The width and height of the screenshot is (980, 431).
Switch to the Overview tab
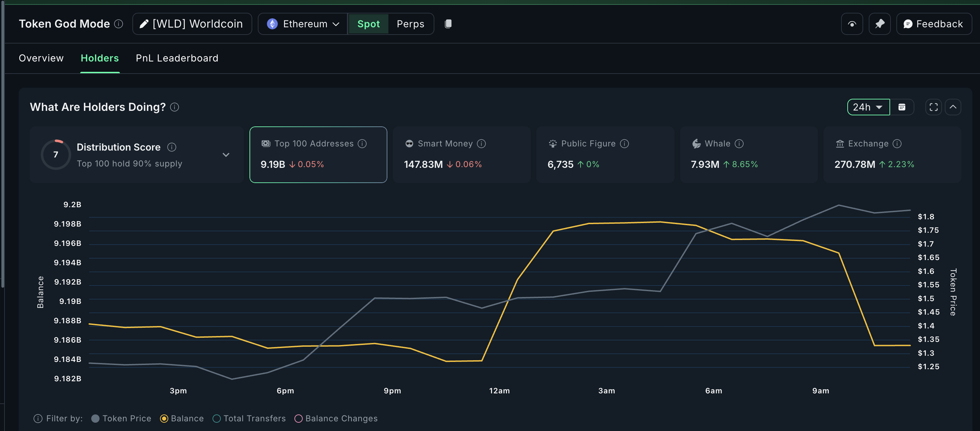point(41,58)
